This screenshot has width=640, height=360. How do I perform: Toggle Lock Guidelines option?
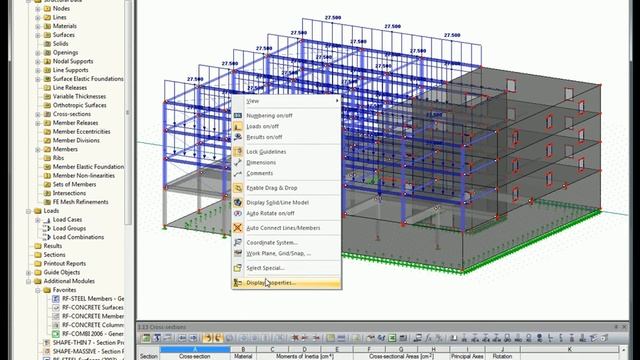click(x=287, y=152)
